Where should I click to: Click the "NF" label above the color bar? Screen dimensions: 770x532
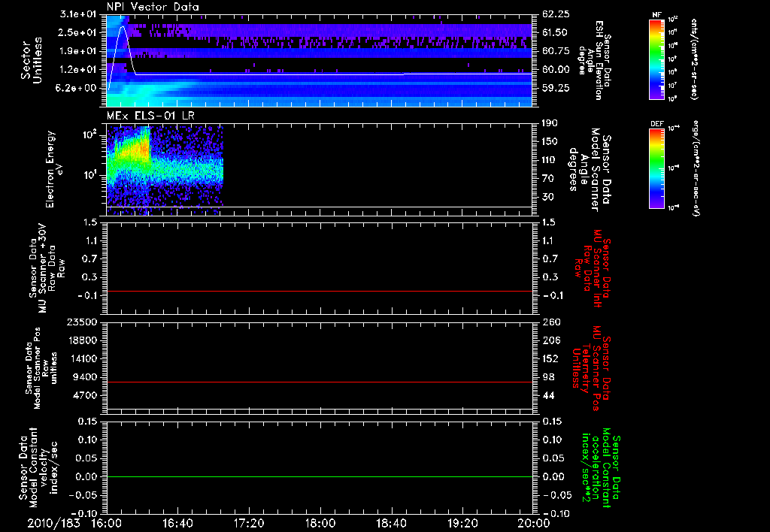point(656,15)
